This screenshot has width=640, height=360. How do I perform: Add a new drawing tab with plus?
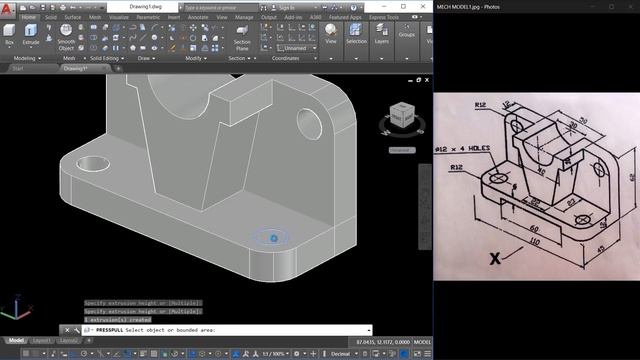tap(118, 69)
